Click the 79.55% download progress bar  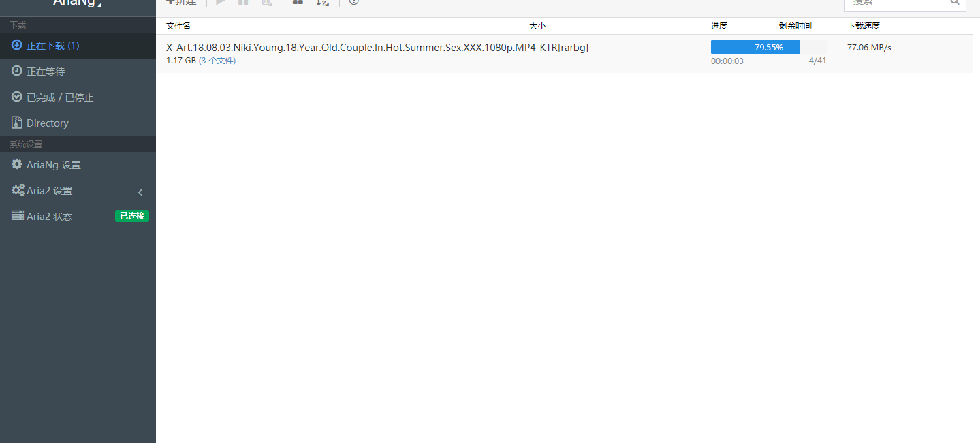pos(768,47)
